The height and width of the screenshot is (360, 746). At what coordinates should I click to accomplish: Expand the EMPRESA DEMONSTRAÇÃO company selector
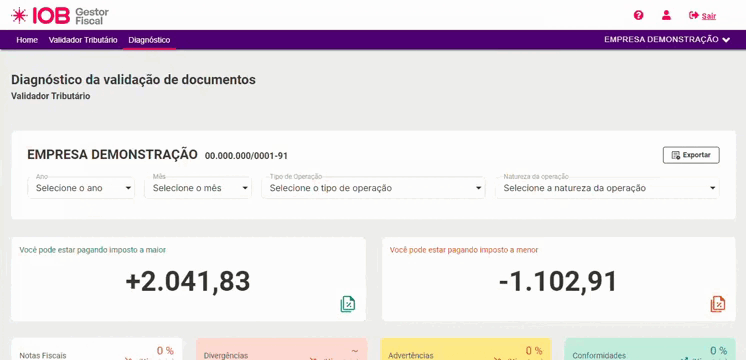[667, 40]
